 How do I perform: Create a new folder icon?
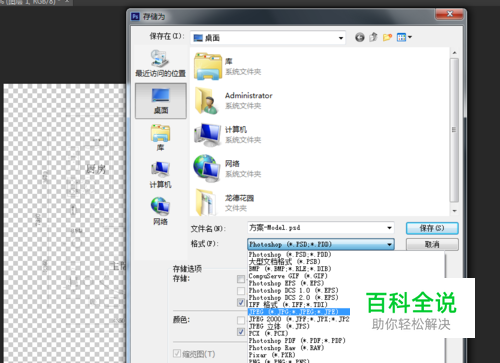pos(387,37)
